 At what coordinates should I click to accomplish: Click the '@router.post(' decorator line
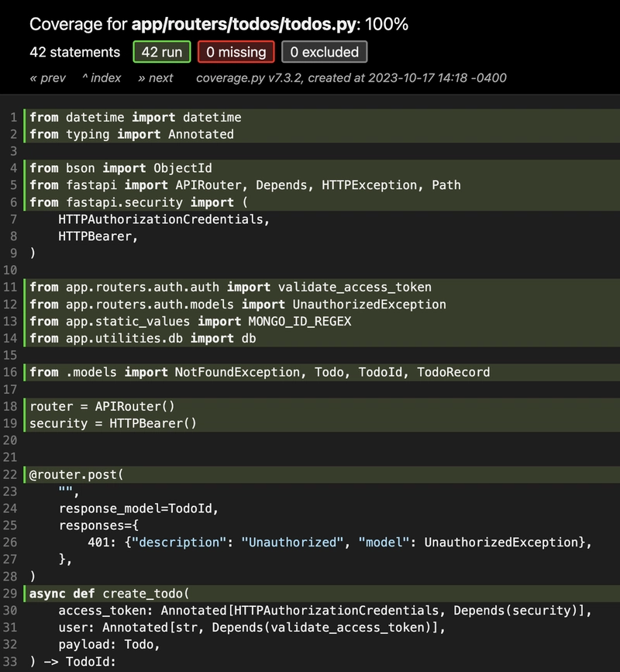click(x=322, y=474)
